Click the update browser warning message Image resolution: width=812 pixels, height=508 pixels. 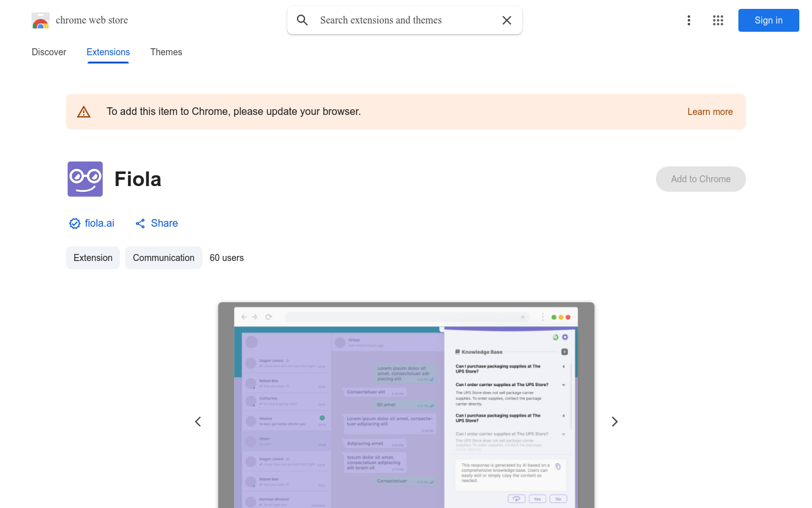[x=233, y=112]
